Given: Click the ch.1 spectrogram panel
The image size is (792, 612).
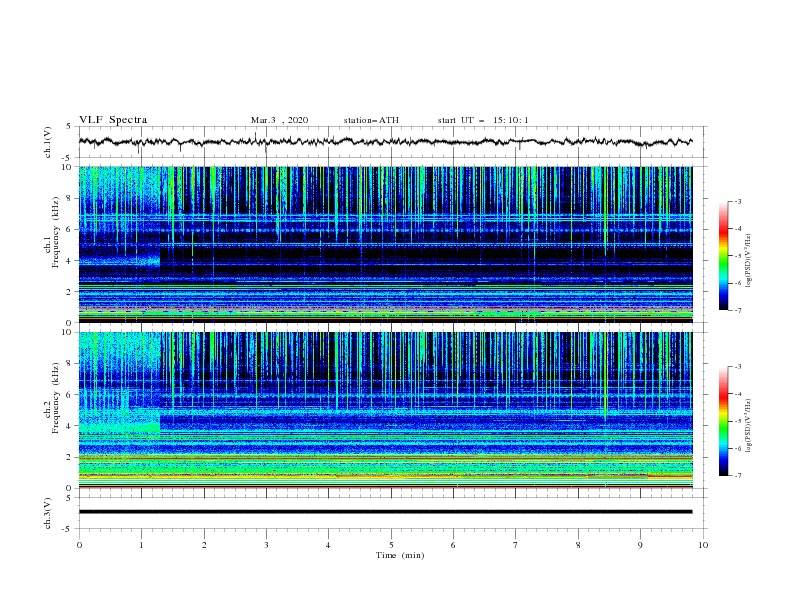Looking at the screenshot, I should (x=385, y=244).
